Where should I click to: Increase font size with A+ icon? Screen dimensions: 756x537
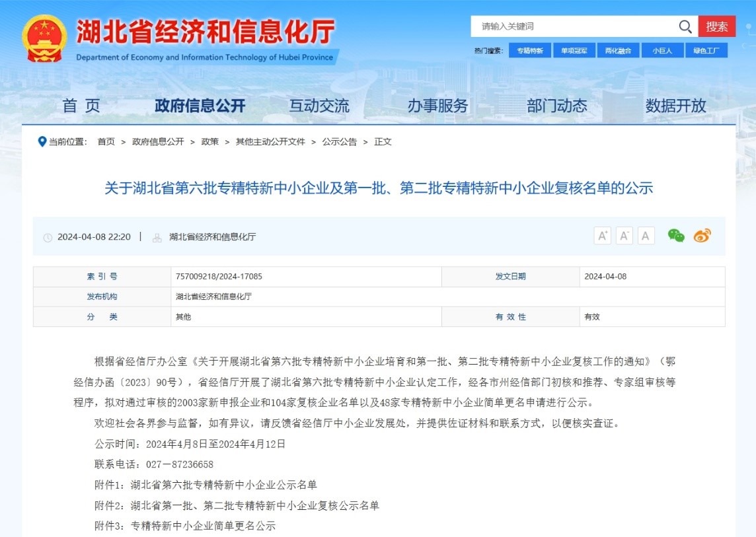pos(602,236)
